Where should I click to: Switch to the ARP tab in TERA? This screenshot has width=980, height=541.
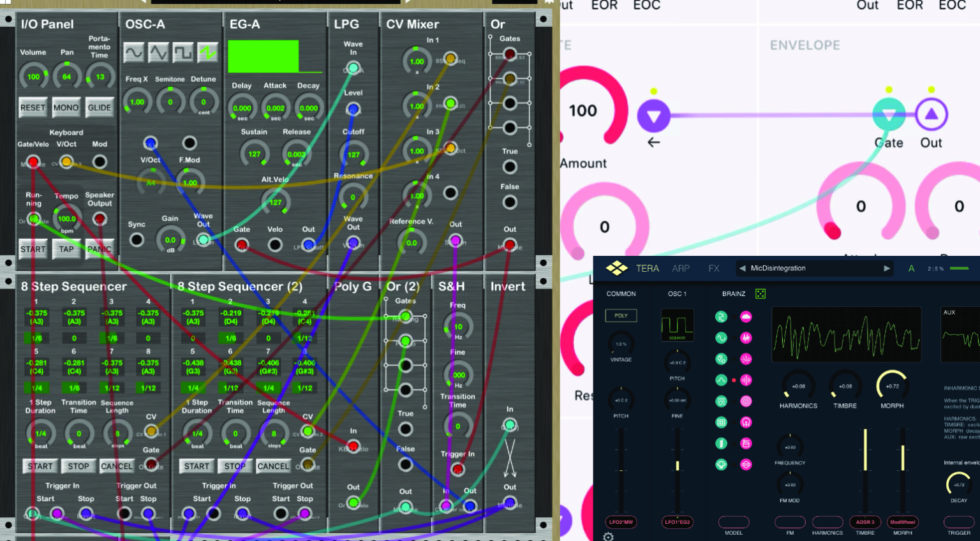681,269
